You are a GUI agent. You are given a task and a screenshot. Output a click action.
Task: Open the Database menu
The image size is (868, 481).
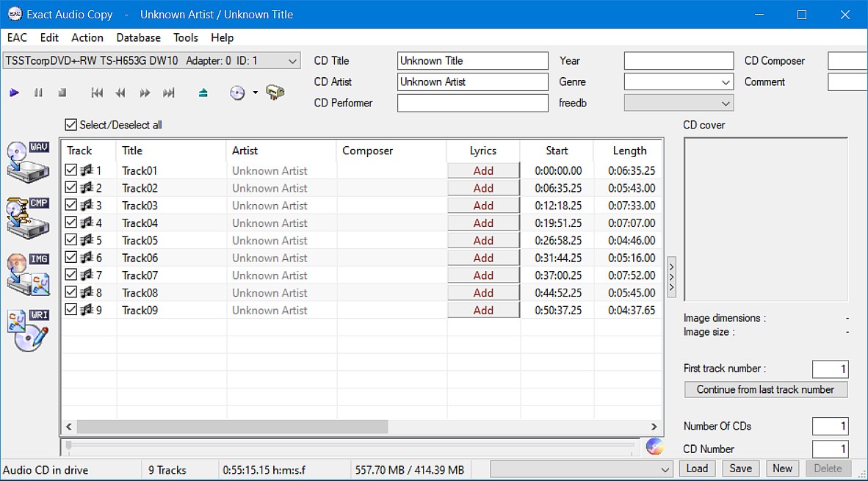(x=138, y=37)
